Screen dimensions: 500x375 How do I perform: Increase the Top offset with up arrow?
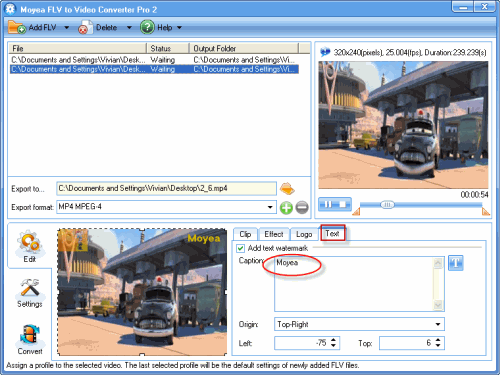click(438, 340)
